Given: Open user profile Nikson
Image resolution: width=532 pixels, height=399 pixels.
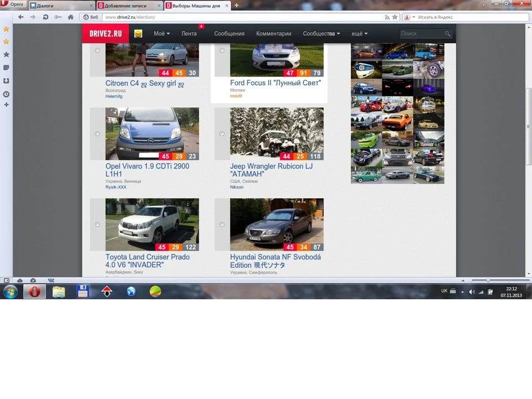Looking at the screenshot, I should click(x=237, y=187).
